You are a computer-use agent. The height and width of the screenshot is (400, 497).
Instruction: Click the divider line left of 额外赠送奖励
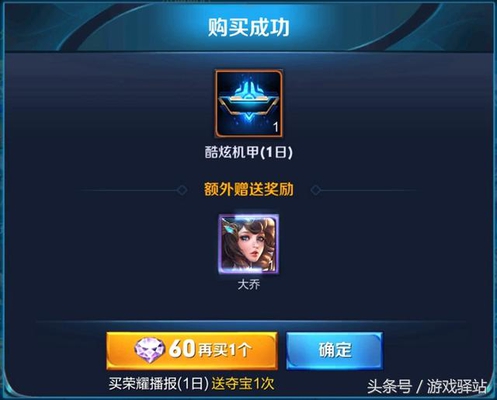tap(128, 190)
